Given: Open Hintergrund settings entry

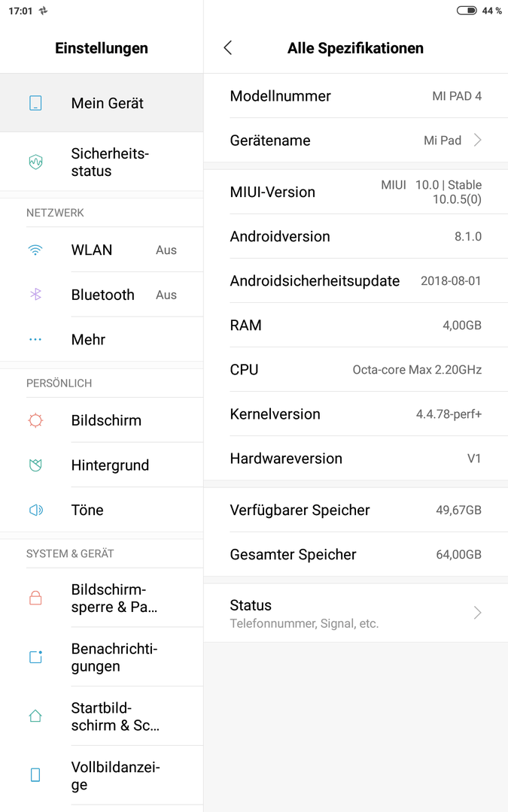Looking at the screenshot, I should 102,465.
